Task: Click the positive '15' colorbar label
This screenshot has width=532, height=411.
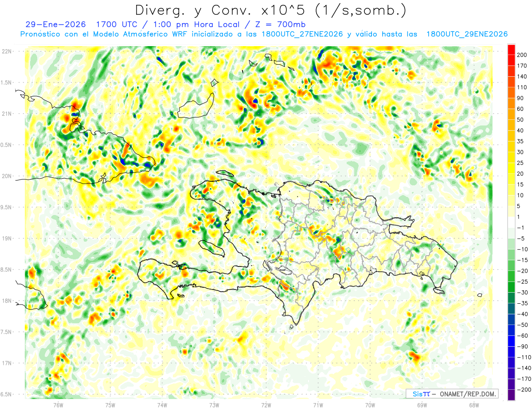Action: point(520,184)
